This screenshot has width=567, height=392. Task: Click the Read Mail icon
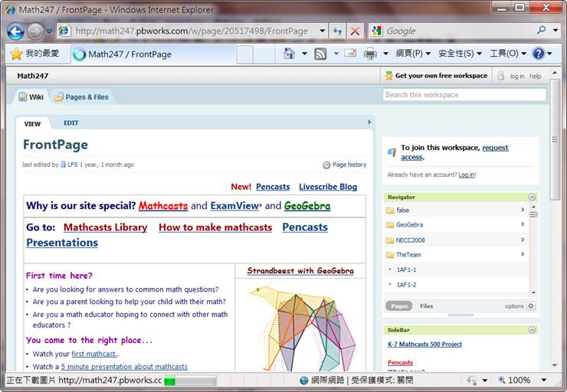(x=350, y=53)
